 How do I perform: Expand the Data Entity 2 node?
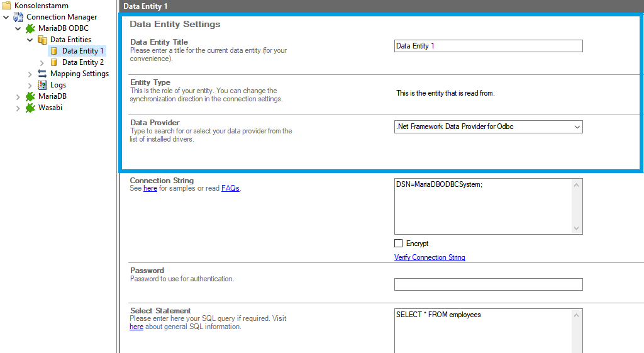click(42, 62)
